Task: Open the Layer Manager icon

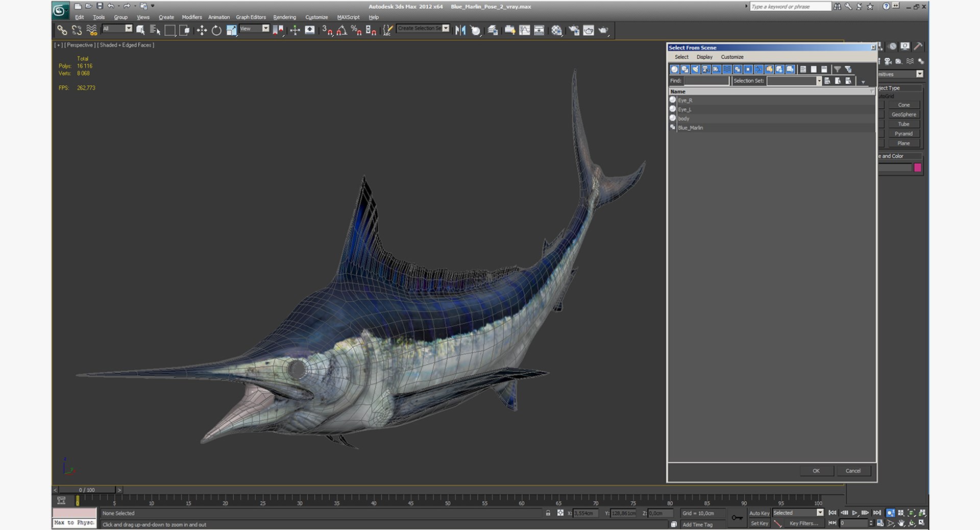Action: click(x=493, y=30)
